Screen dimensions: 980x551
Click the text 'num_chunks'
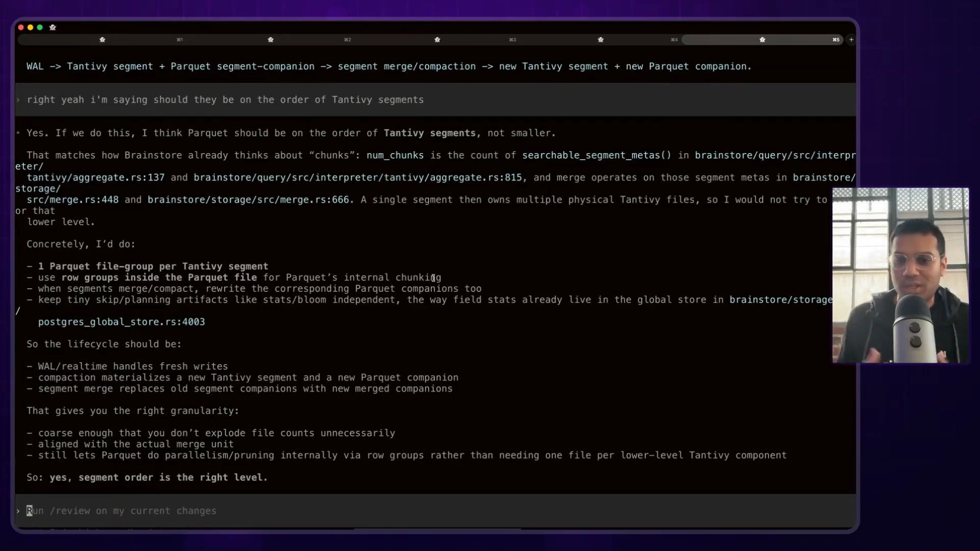(x=395, y=155)
